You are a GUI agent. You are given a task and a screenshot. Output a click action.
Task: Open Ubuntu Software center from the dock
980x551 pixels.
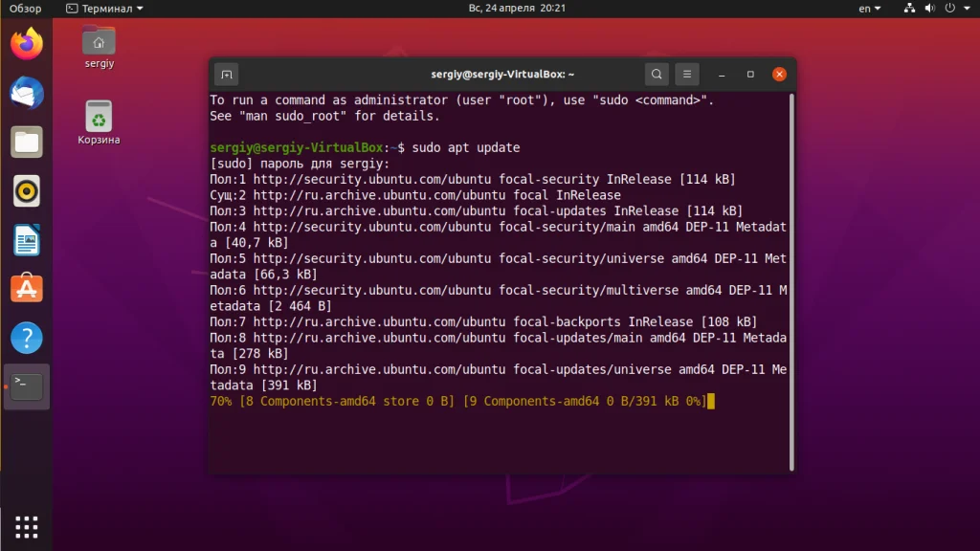click(26, 289)
